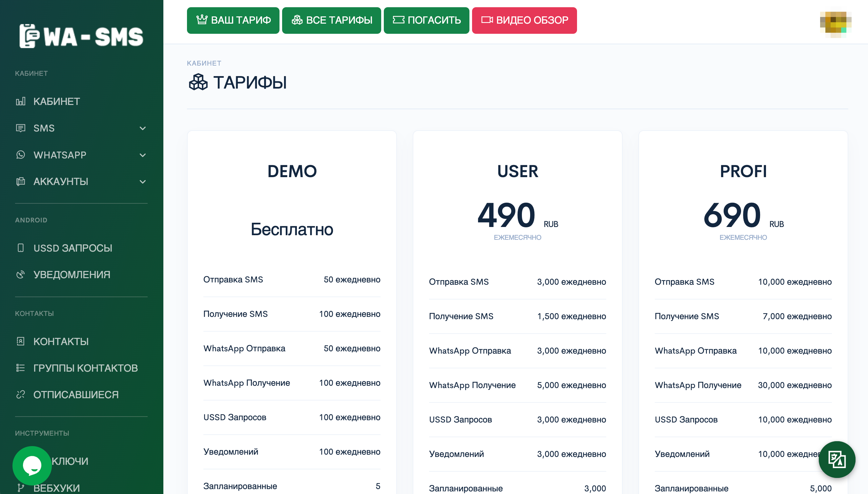Click the Ваш тариф button
The width and height of the screenshot is (868, 494).
(233, 20)
